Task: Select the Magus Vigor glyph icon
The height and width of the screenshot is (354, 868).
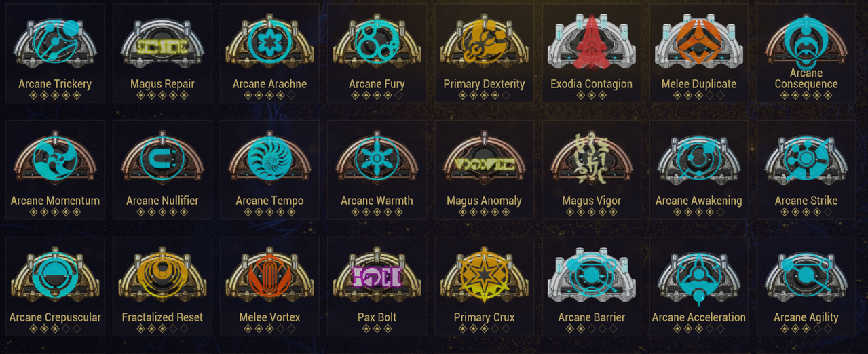Action: (x=591, y=159)
